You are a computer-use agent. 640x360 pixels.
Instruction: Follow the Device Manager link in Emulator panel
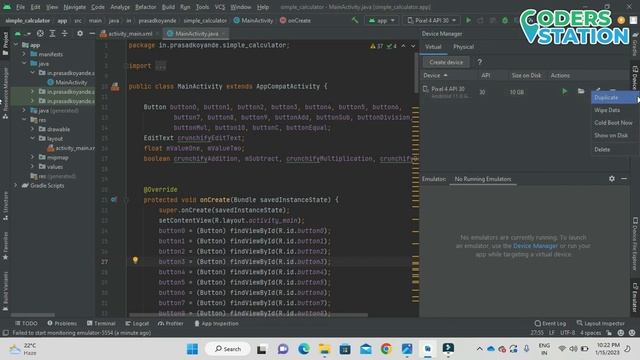pos(535,246)
